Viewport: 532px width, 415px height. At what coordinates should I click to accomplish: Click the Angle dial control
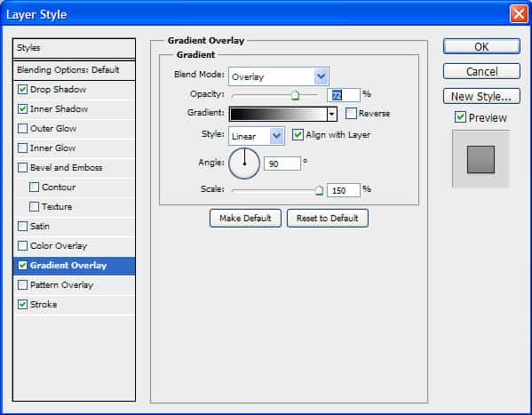click(x=244, y=164)
